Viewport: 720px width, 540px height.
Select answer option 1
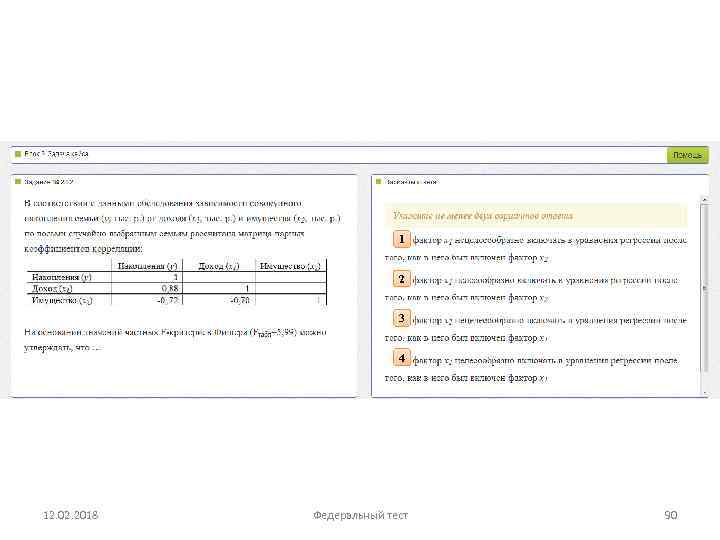[401, 239]
